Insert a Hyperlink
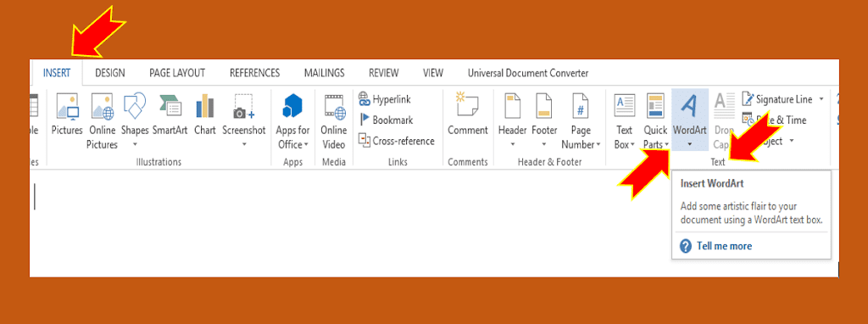868x324 pixels. (x=385, y=99)
